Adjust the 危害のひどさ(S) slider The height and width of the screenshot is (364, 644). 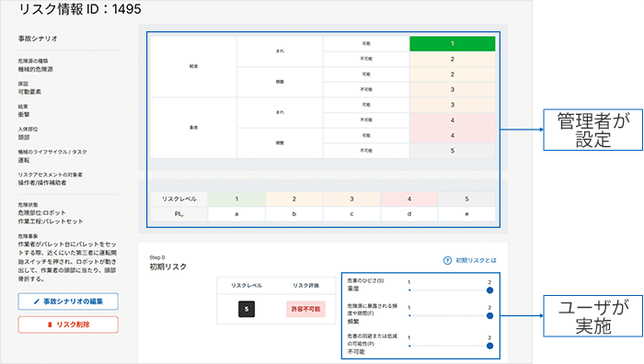(x=450, y=290)
